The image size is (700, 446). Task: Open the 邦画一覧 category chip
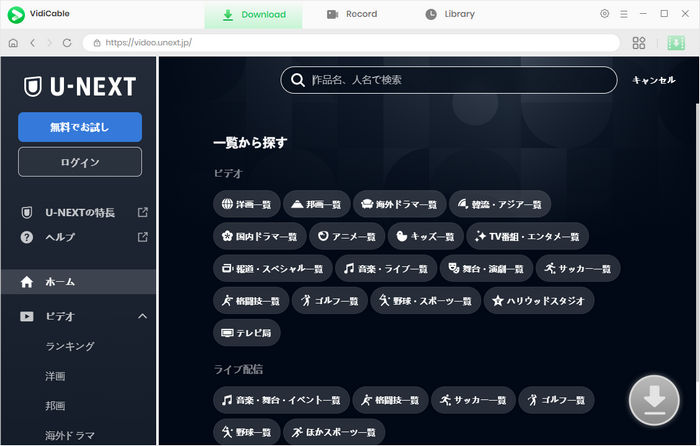[316, 204]
